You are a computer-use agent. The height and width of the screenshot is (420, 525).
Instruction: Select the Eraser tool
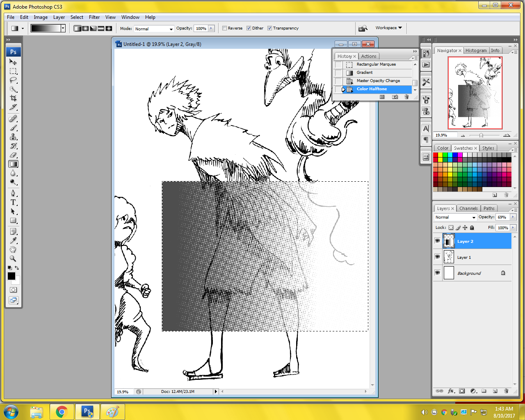[13, 155]
